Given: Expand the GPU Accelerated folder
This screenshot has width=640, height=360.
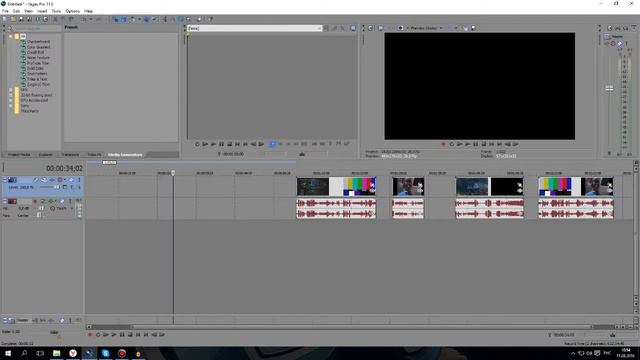Looking at the screenshot, I should click(11, 100).
